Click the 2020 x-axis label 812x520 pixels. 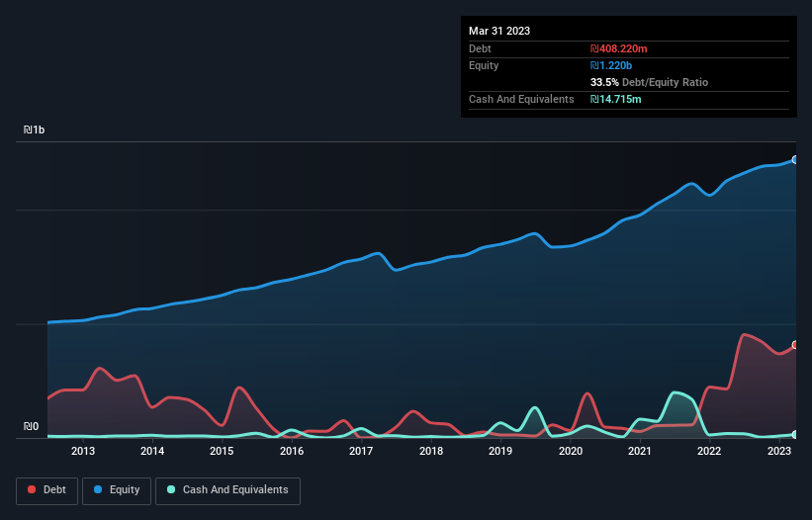pyautogui.click(x=570, y=451)
